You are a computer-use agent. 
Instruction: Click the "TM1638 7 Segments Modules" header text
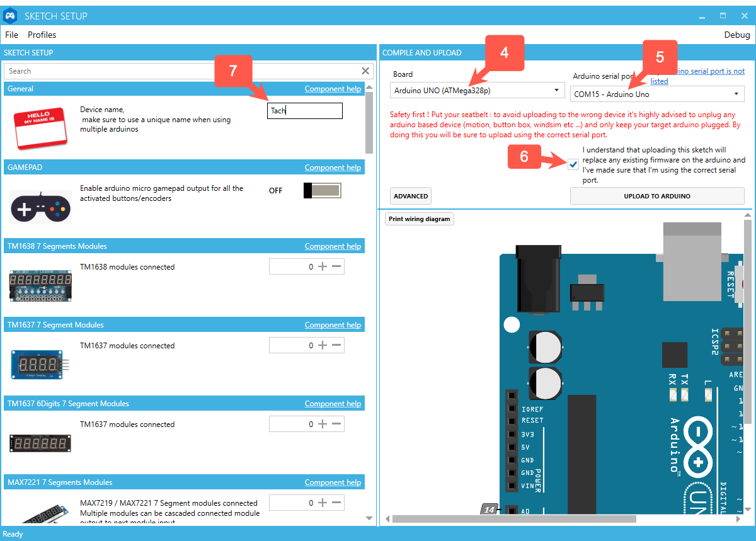57,246
